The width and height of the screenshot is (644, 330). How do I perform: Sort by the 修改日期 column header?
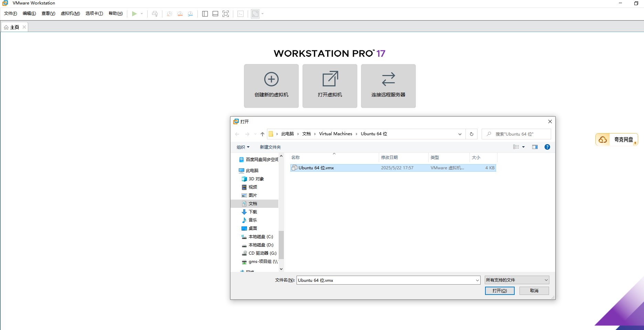click(404, 158)
